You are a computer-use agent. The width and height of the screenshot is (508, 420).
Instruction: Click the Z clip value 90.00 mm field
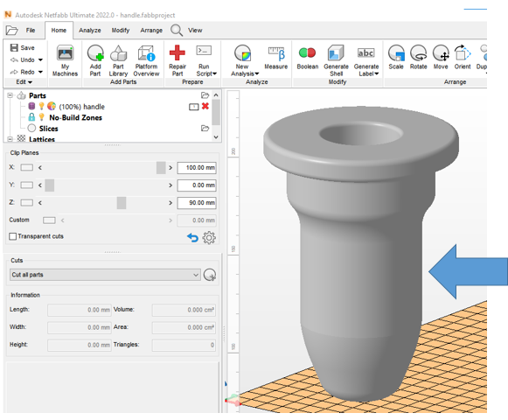[x=197, y=203]
